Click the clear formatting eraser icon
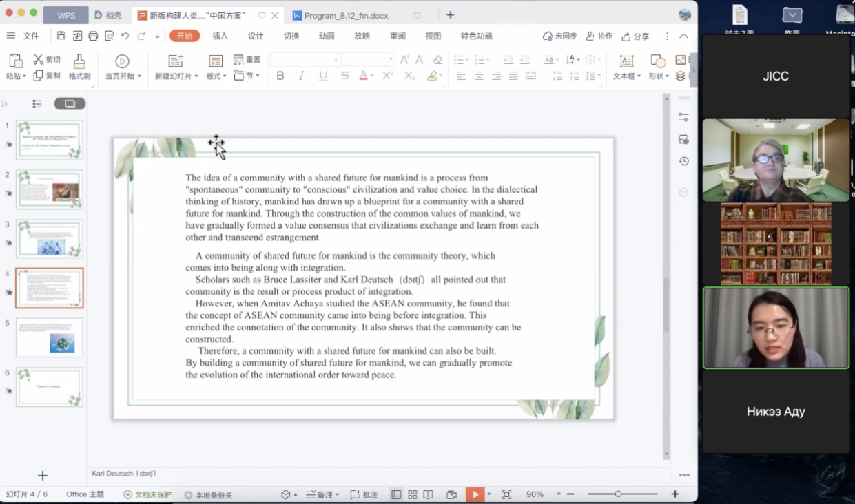855x504 pixels. pyautogui.click(x=437, y=60)
